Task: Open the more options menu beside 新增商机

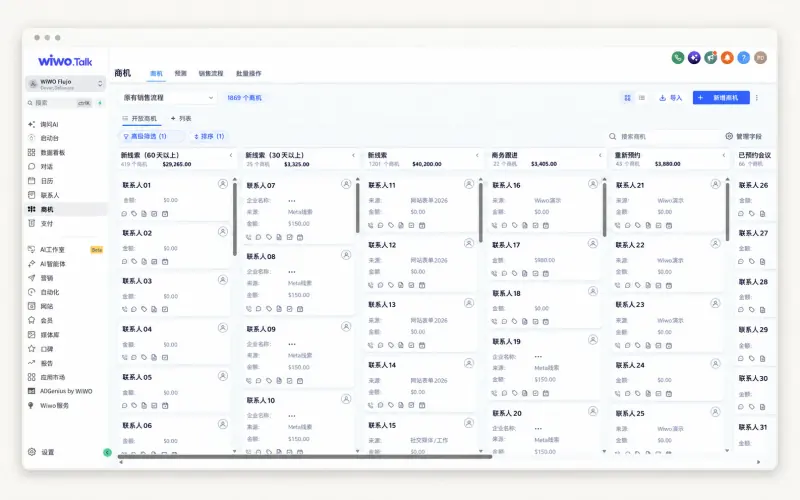Action: (757, 97)
